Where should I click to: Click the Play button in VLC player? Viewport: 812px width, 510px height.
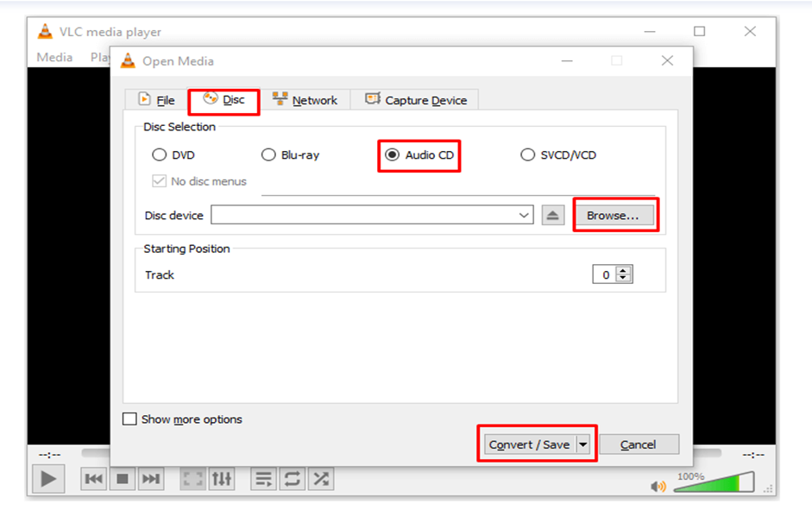[x=48, y=478]
